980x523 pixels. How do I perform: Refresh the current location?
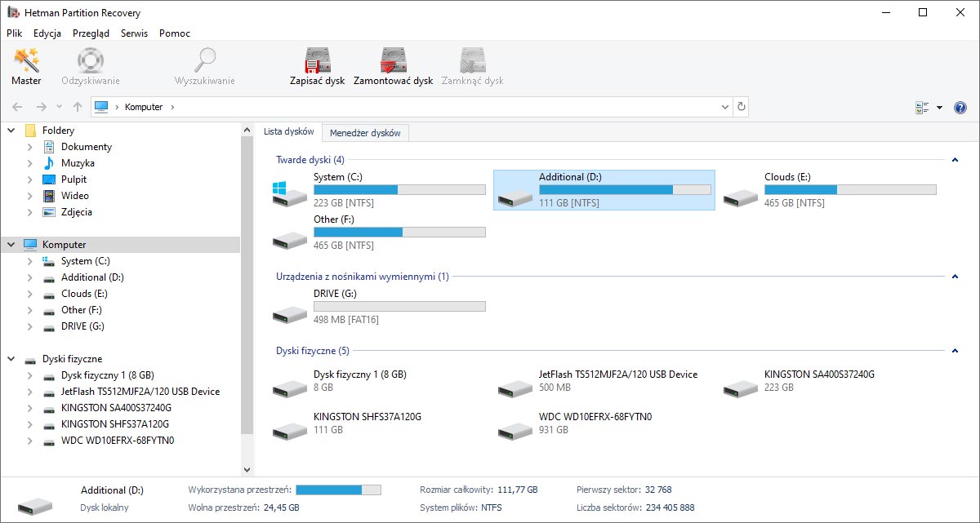coord(741,107)
